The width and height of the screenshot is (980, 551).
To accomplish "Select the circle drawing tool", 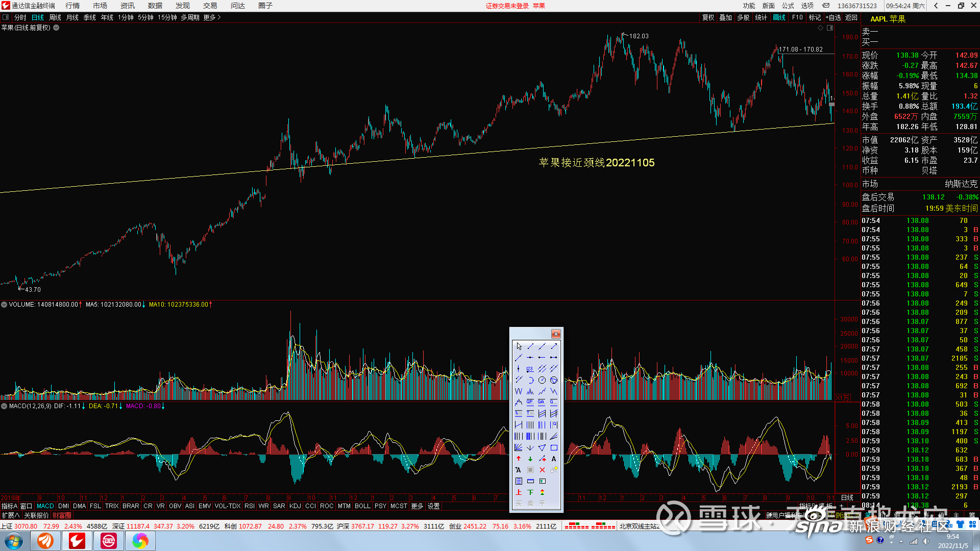I will tap(542, 380).
